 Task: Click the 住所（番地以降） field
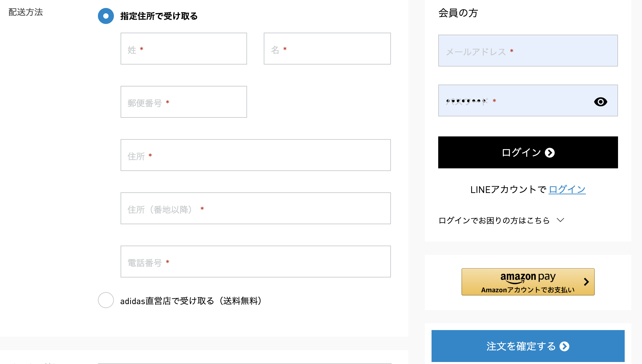point(256,208)
